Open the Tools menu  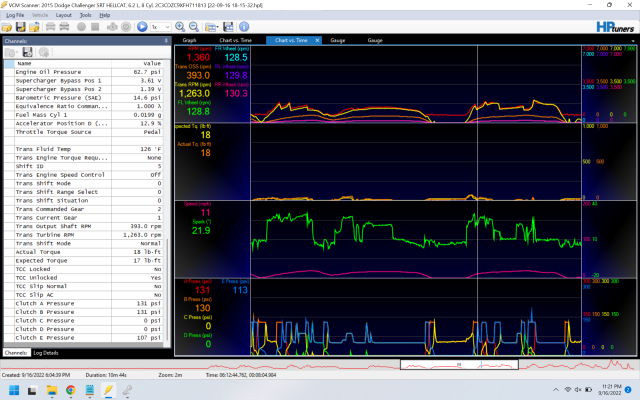[x=85, y=15]
